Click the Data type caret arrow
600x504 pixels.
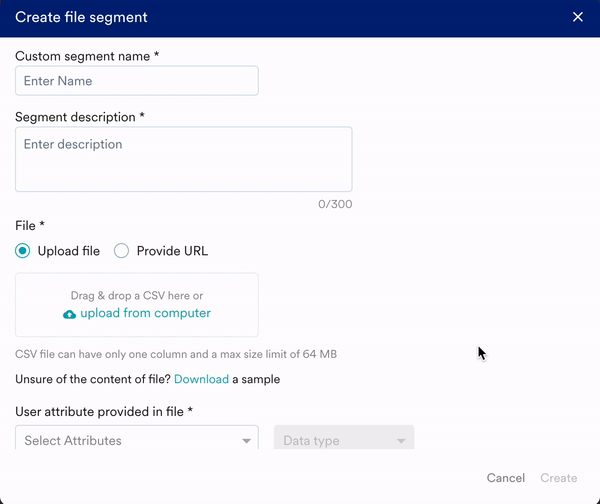coord(401,441)
